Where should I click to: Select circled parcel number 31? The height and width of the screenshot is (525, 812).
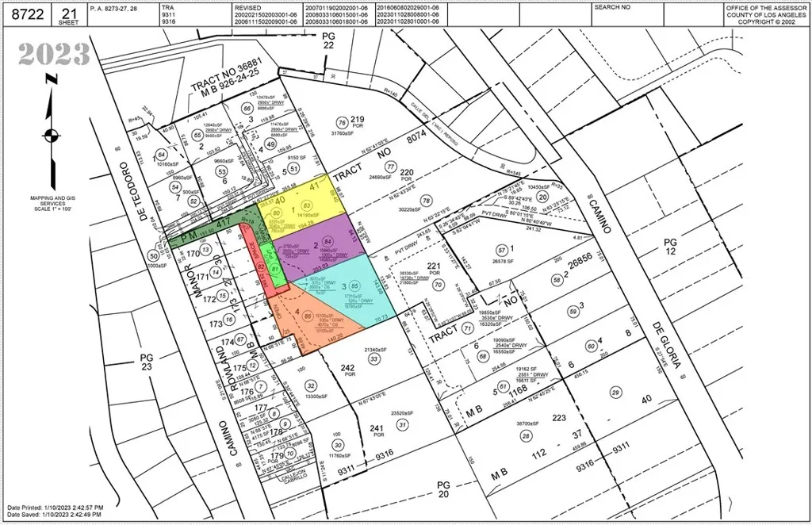tap(402, 424)
